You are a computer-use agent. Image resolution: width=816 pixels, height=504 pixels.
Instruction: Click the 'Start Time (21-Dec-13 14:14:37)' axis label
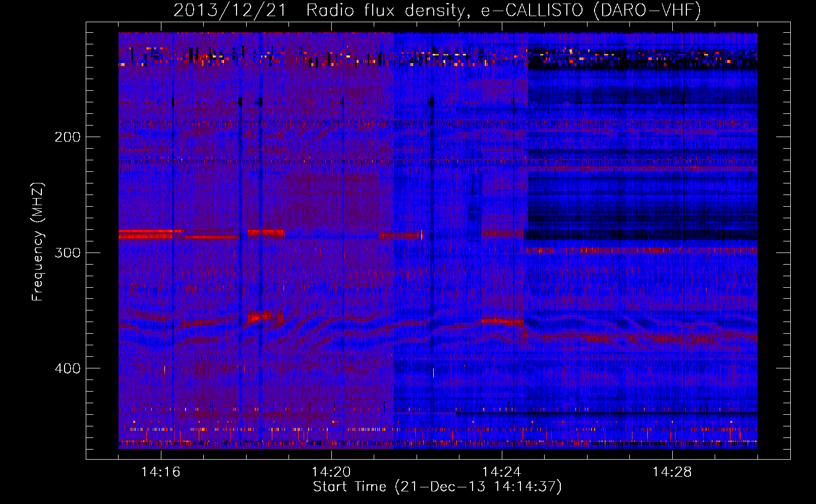coord(437,487)
